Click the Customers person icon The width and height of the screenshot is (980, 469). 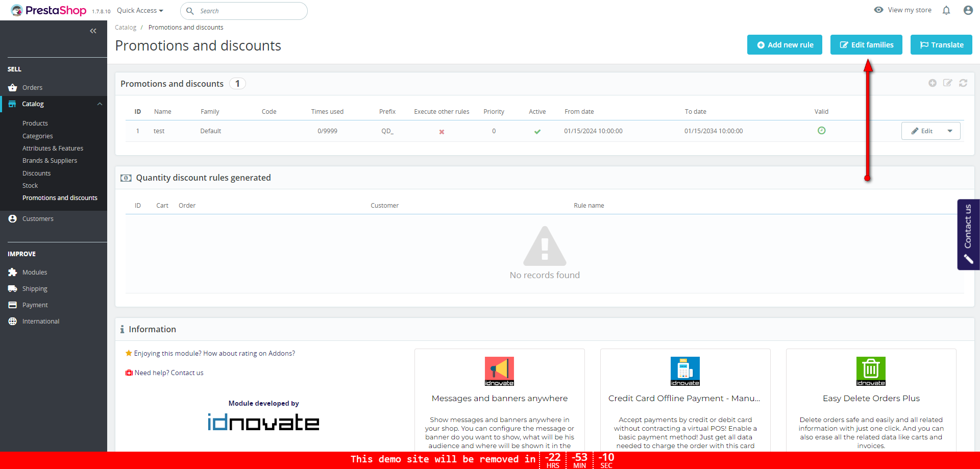point(13,219)
